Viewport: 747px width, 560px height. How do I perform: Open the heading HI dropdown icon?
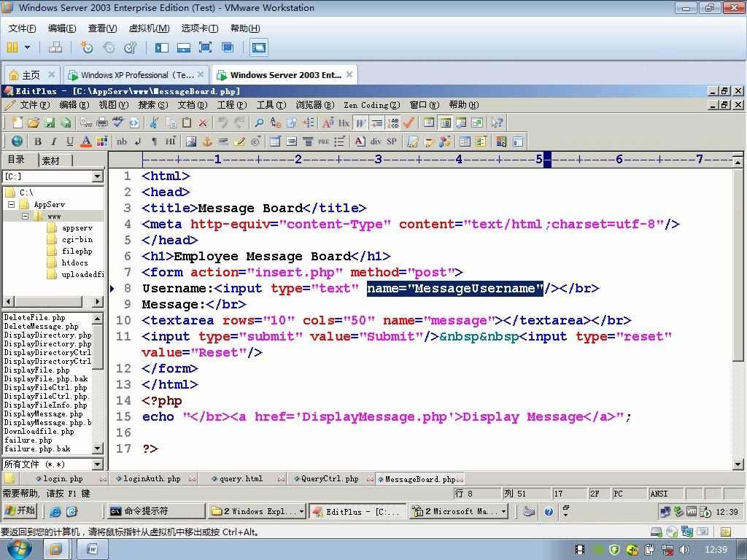[x=171, y=141]
